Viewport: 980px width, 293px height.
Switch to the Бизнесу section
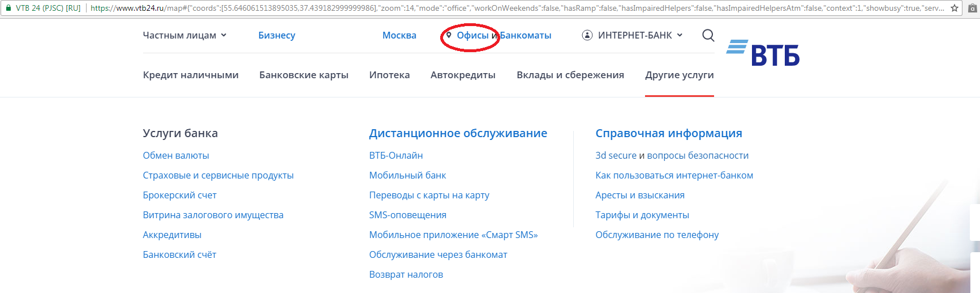[x=277, y=35]
